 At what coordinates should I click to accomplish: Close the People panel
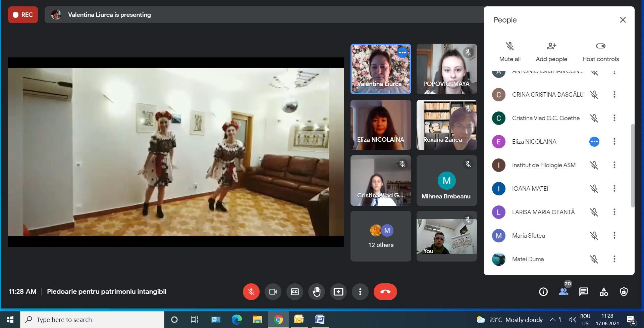623,20
